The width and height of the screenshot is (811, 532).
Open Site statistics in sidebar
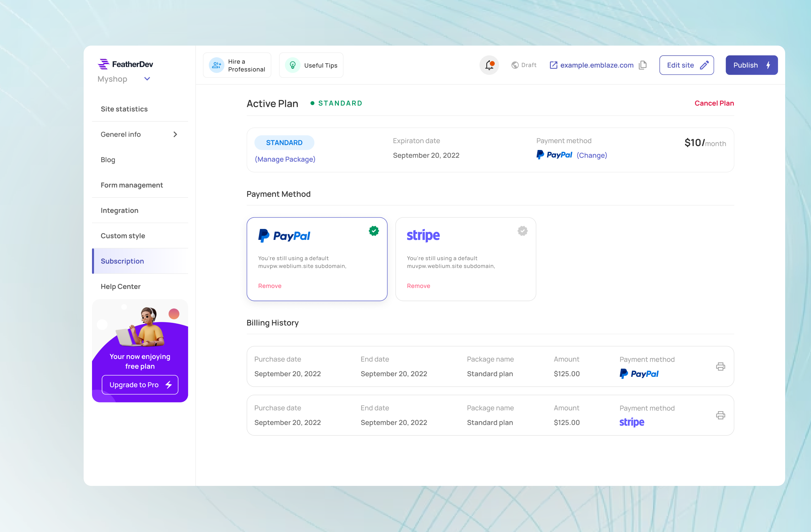coord(124,109)
